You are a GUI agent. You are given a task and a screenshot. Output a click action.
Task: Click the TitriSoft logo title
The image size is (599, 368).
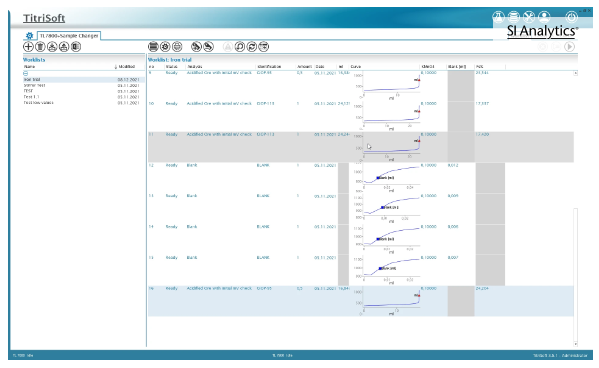pos(44,18)
